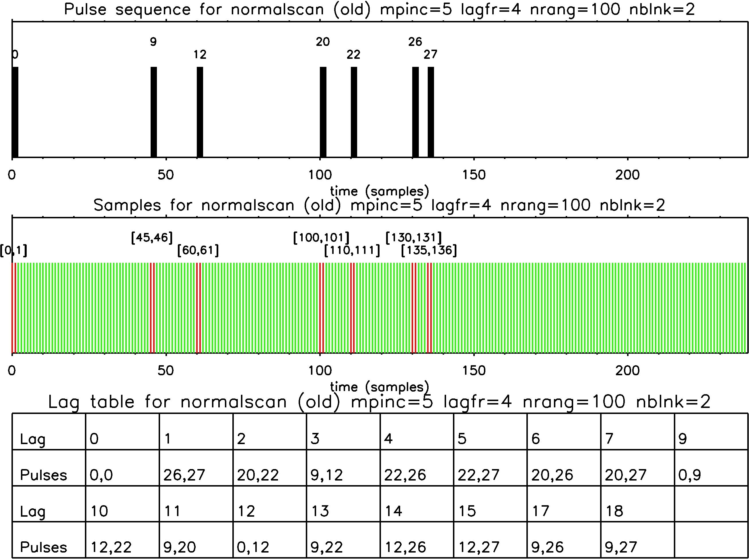Click the Lag table title text
The image size is (749, 560).
coord(379,402)
